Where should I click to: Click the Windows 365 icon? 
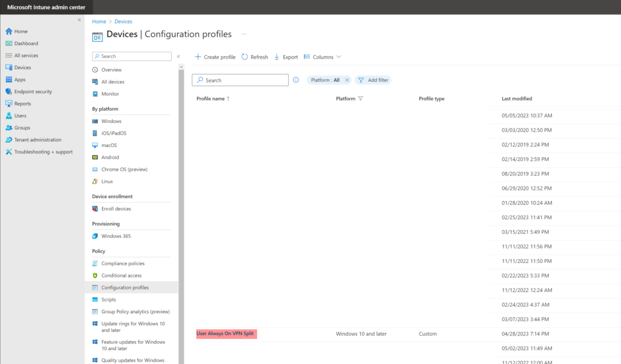(95, 236)
